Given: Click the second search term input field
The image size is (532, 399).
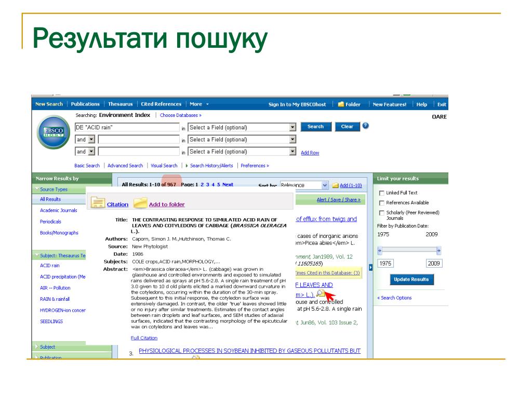Looking at the screenshot, I should click(x=138, y=139).
